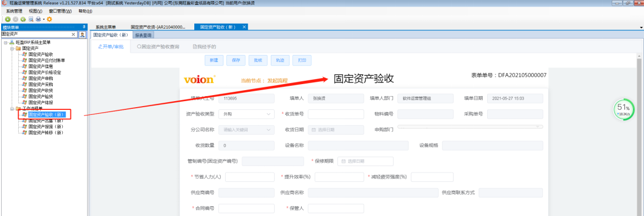
Task: Click the pin icon on 模块菜单 panel
Action: tap(84, 27)
